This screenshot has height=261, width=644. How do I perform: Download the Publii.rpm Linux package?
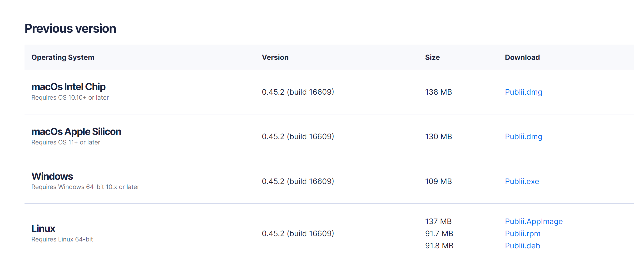(522, 233)
